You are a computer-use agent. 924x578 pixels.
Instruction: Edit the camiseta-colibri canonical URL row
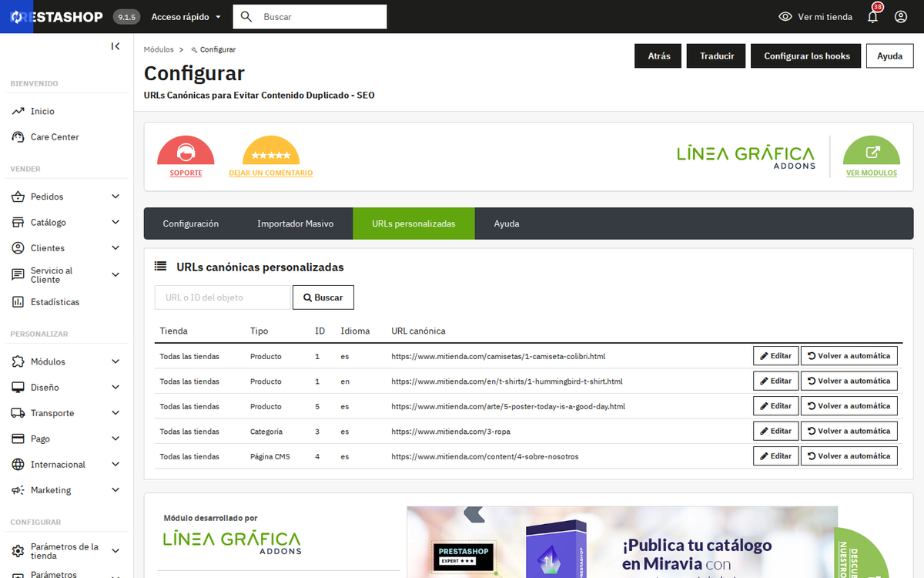[776, 356]
